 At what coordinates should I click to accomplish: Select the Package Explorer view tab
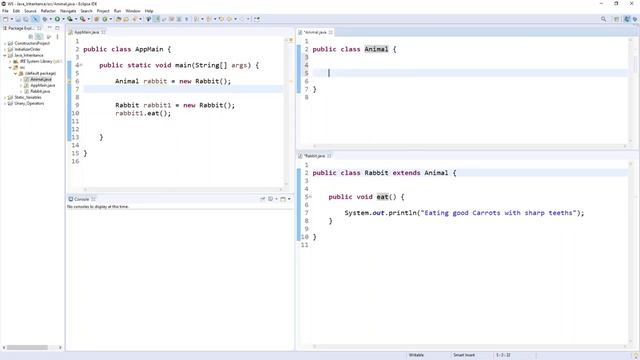coord(20,28)
